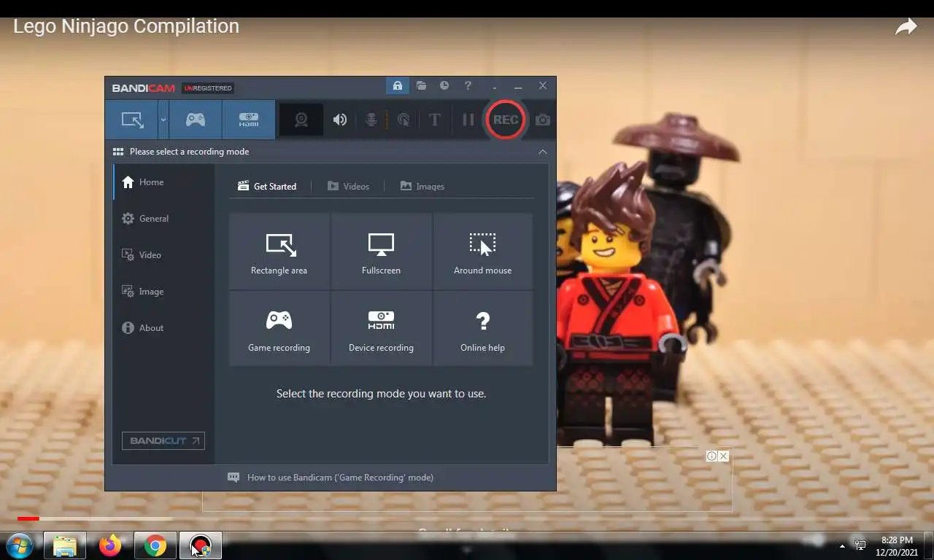The height and width of the screenshot is (560, 934).
Task: Click the ad info icon
Action: (x=711, y=456)
